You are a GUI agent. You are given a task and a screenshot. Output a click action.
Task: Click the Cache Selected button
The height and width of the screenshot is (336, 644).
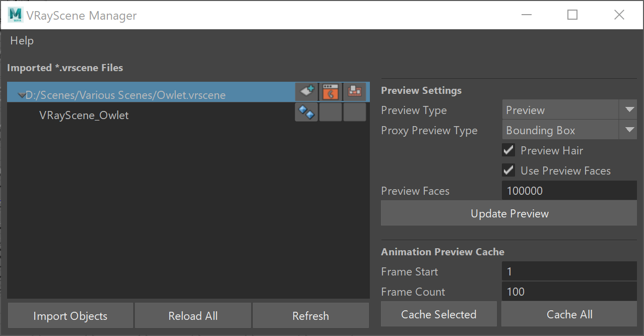[x=439, y=314]
